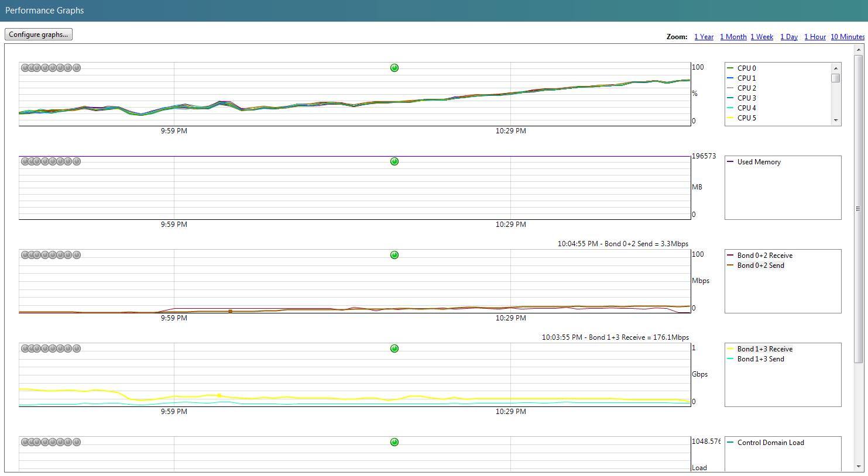Screen dimensions: 868x476
Task: Click leftmost grey shutdown icon in Memory graph
Action: point(25,161)
